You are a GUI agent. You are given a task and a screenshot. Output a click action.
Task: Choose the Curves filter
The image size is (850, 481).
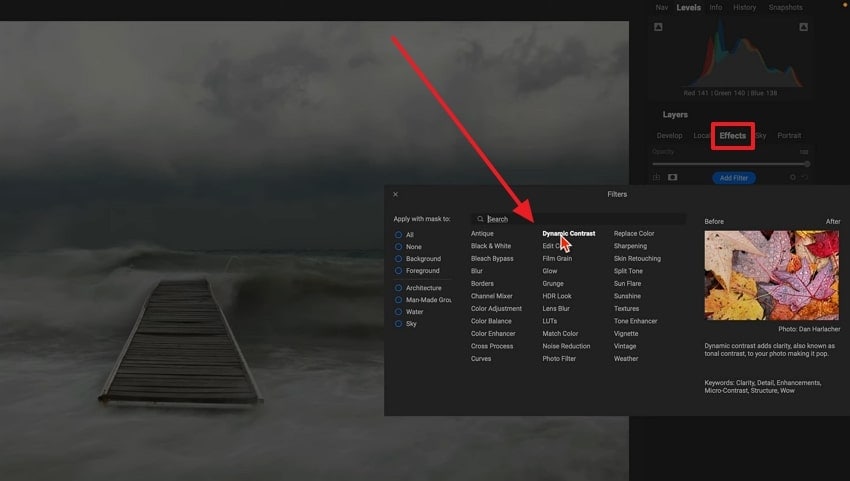pyautogui.click(x=481, y=358)
